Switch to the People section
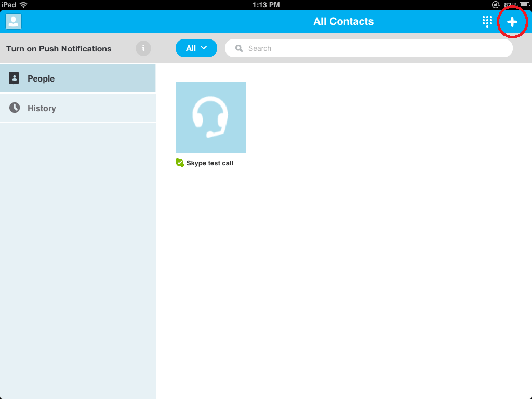 41,78
